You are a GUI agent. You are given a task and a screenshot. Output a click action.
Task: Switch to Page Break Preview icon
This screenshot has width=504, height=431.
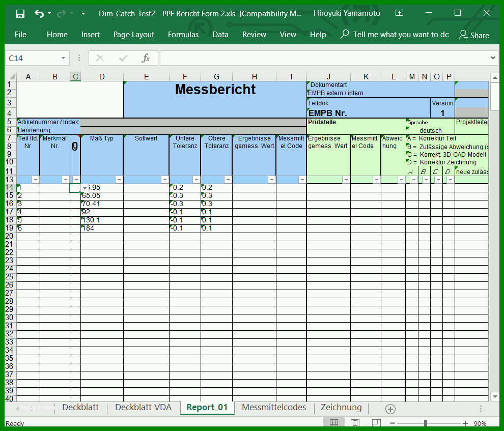376,423
